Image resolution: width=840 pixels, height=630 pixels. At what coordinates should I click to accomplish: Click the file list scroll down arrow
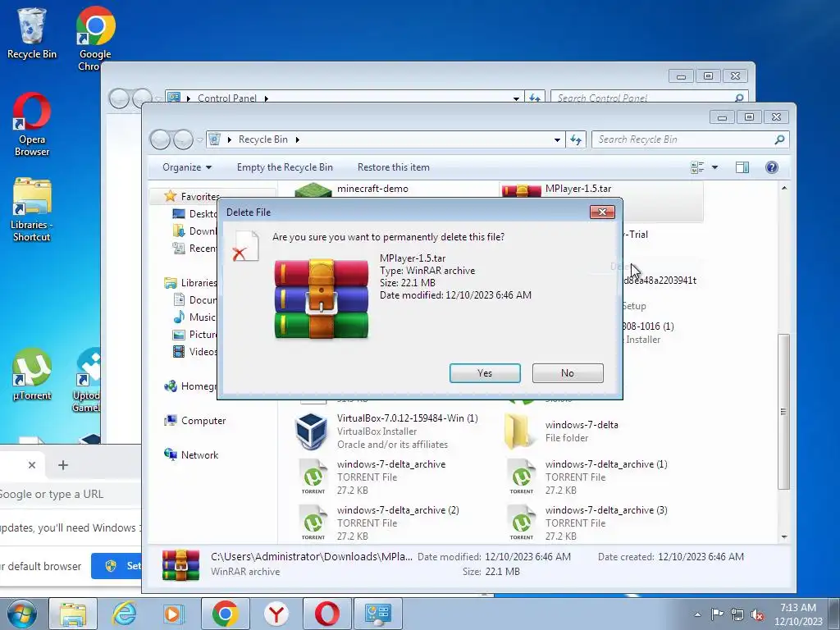click(x=784, y=536)
